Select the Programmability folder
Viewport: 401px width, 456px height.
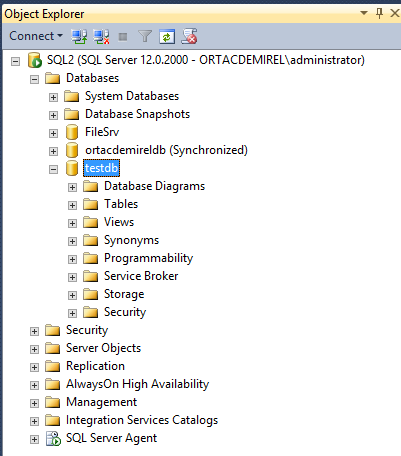point(148,258)
